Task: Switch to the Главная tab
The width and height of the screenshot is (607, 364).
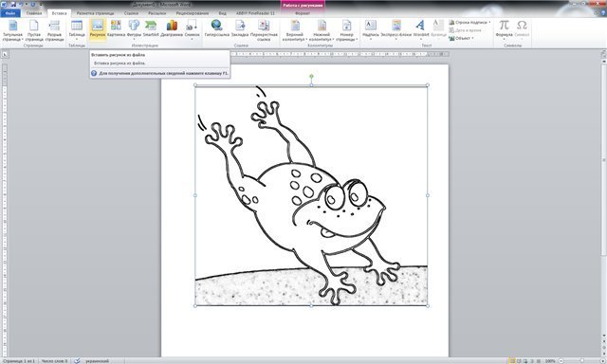Action: click(34, 13)
